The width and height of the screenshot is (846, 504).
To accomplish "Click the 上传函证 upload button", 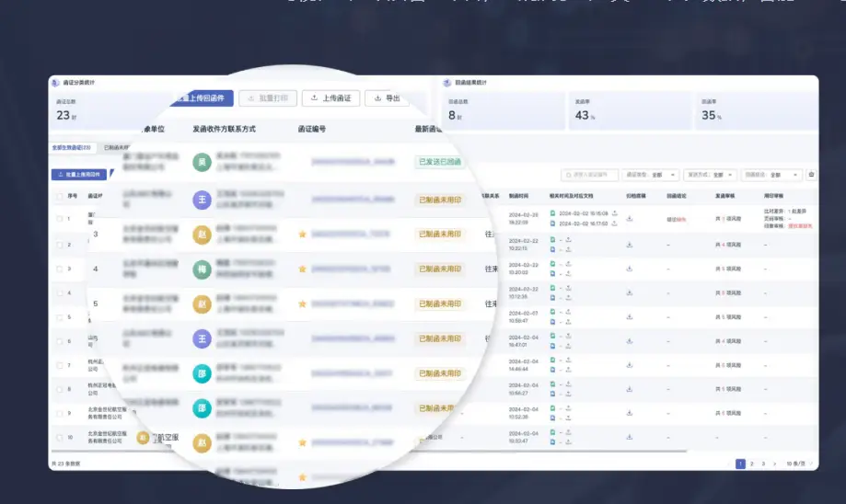I will coord(331,98).
